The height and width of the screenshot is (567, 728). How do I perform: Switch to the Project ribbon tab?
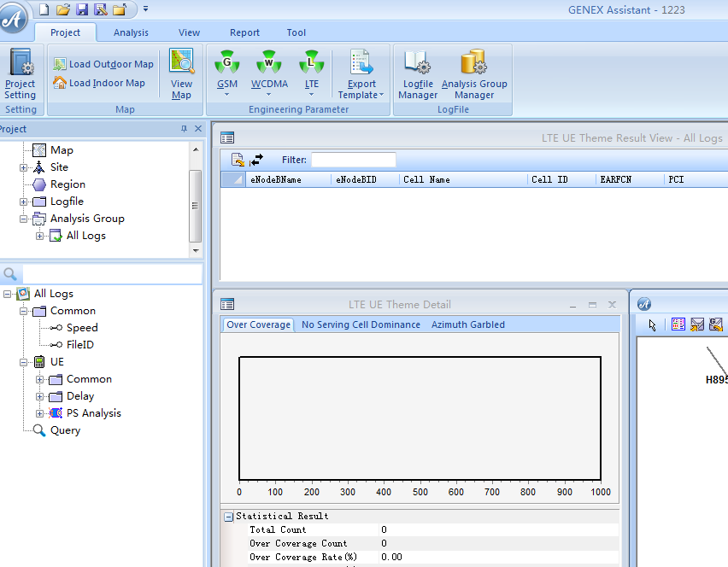click(x=65, y=32)
